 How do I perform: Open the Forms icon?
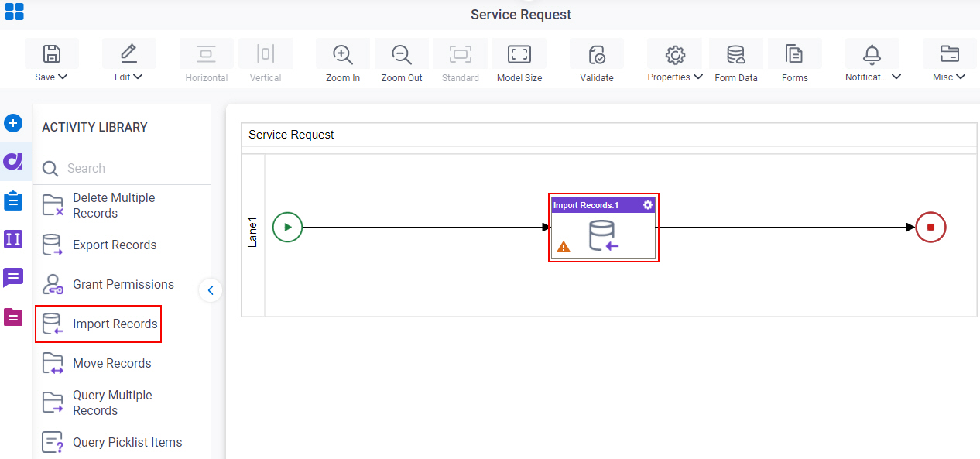[x=794, y=54]
